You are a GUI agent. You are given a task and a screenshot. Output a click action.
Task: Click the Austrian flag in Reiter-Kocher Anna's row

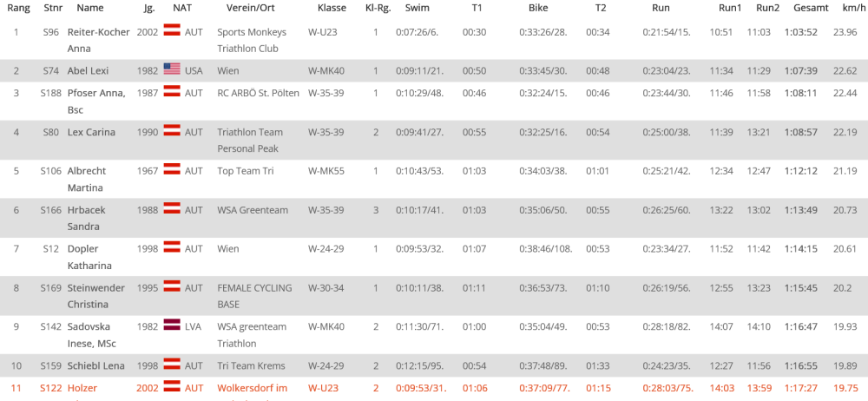pos(172,30)
